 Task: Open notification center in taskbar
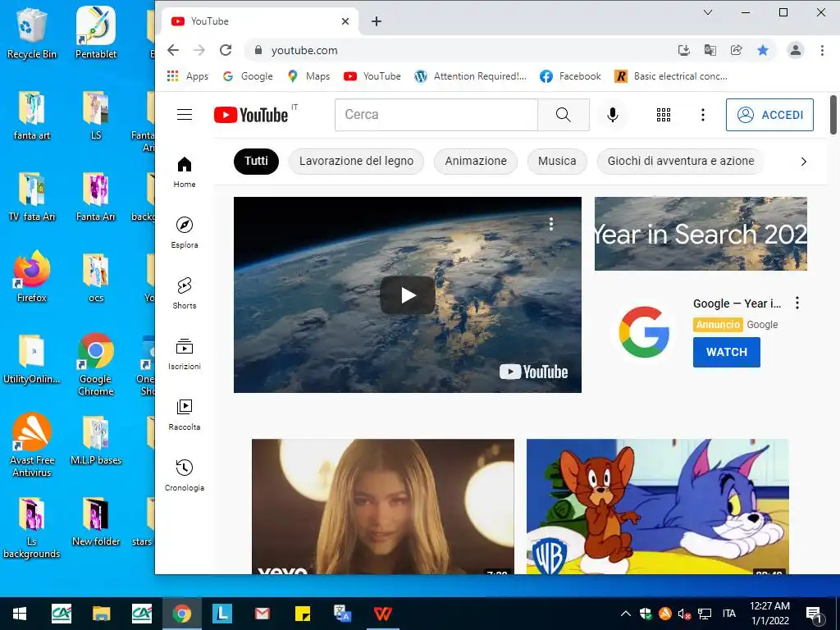(x=814, y=614)
